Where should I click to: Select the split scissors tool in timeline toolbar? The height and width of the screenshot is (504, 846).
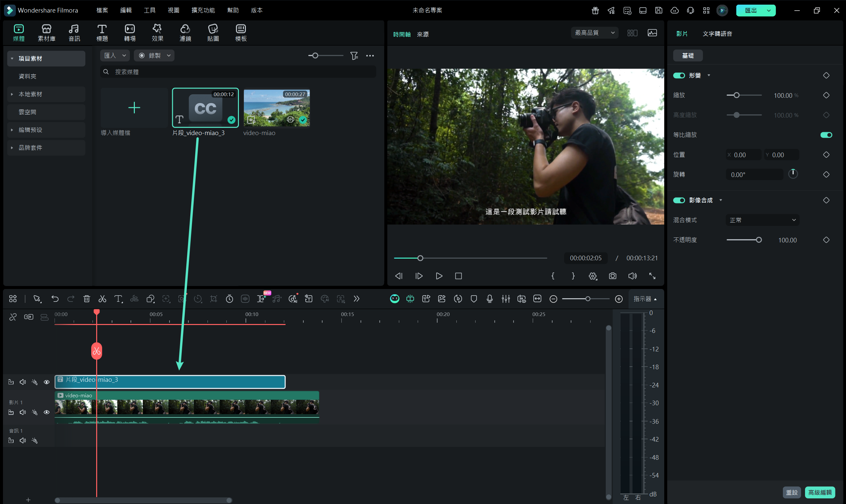102,299
